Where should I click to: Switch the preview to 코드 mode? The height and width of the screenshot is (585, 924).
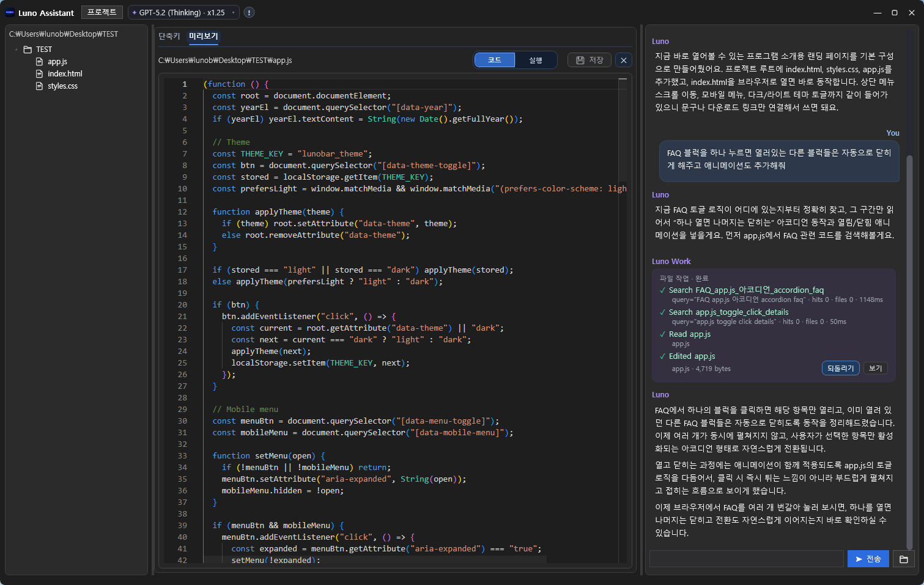click(x=494, y=60)
